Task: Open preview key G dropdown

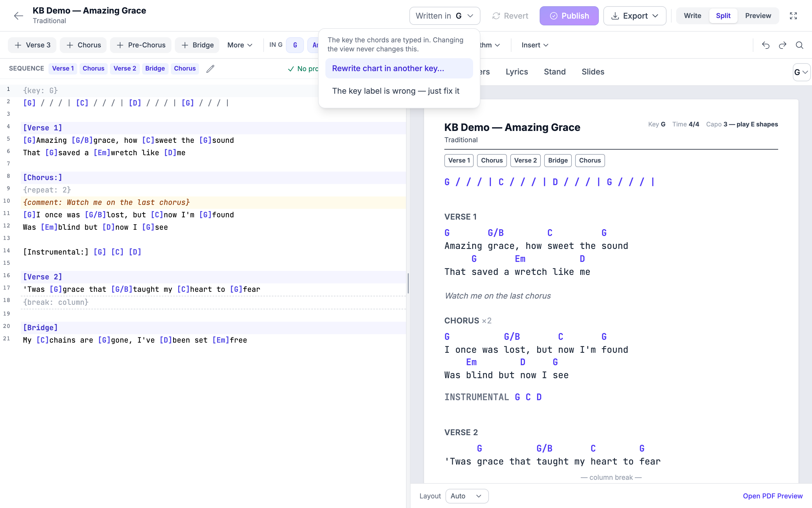Action: point(801,72)
